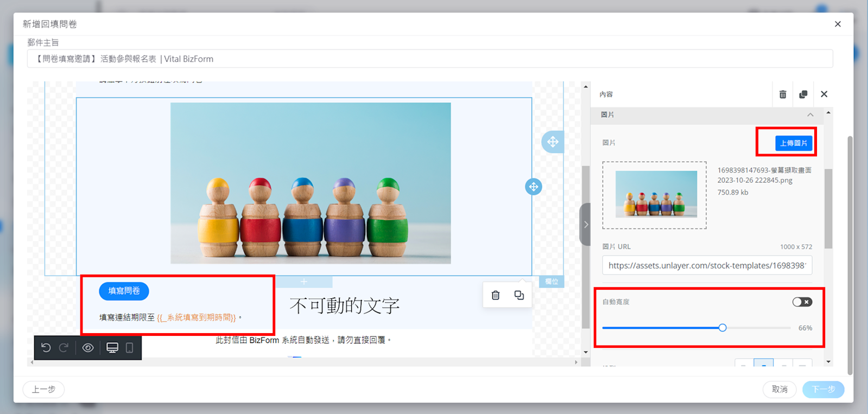Viewport: 868px width, 414px height.
Task: Click the row drag handle icon
Action: [553, 142]
